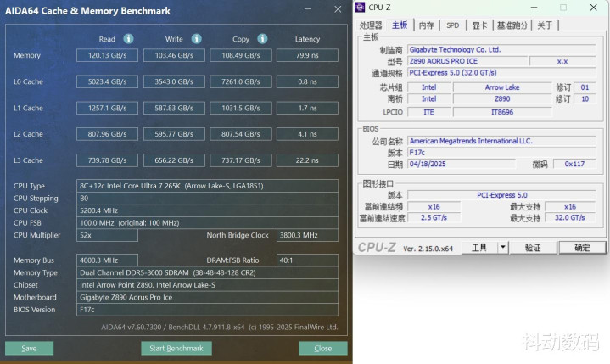The width and height of the screenshot is (610, 364).
Task: Click the current link speed 2.5 GT/s
Action: 434,217
